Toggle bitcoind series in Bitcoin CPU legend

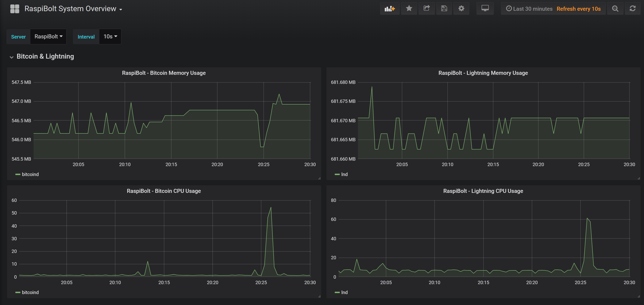(x=30, y=292)
